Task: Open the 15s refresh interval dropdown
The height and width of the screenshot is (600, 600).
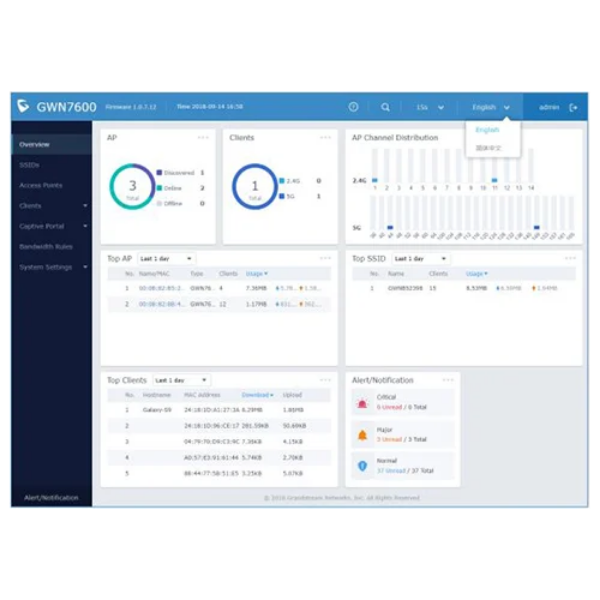Action: coord(430,108)
